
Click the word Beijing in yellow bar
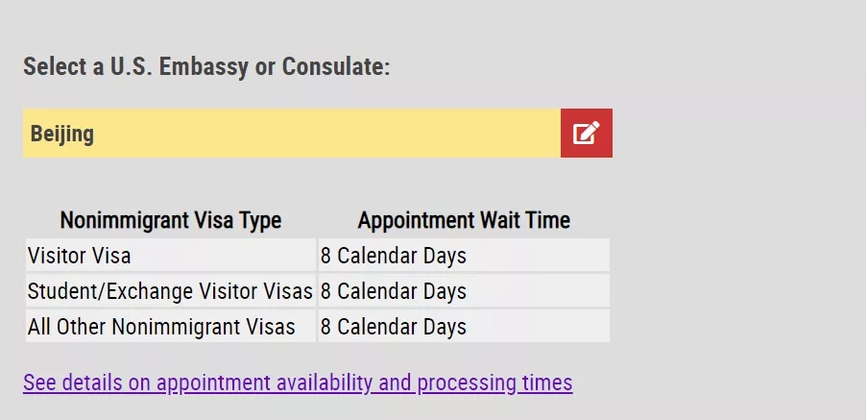coord(62,133)
